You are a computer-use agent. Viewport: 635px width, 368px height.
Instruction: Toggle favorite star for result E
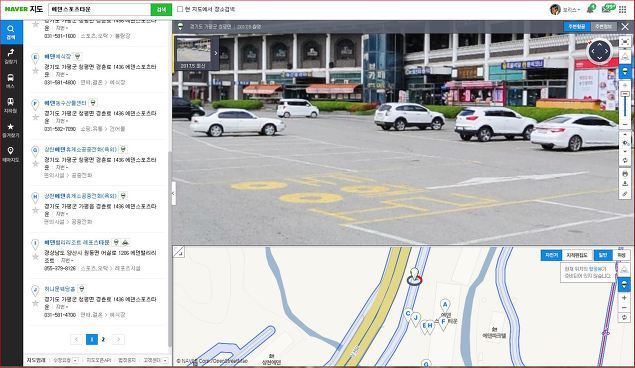pos(36,71)
